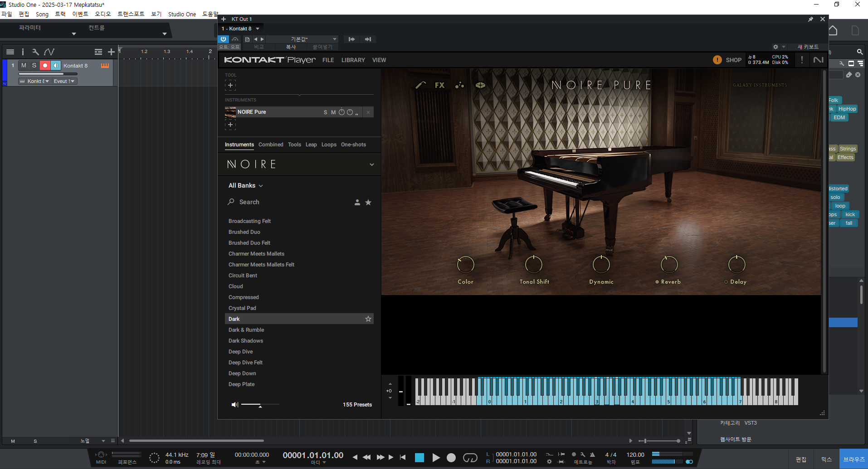Image resolution: width=868 pixels, height=469 pixels.
Task: Open the 믹스 mix view button
Action: click(x=826, y=459)
